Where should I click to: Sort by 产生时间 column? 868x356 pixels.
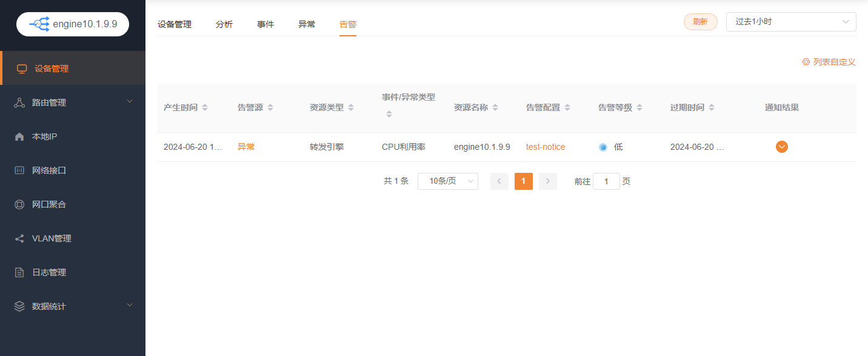coord(205,108)
